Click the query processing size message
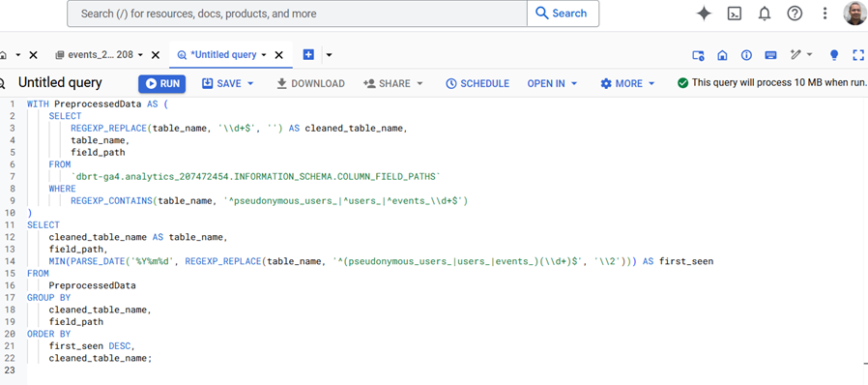The image size is (868, 385). (x=779, y=83)
